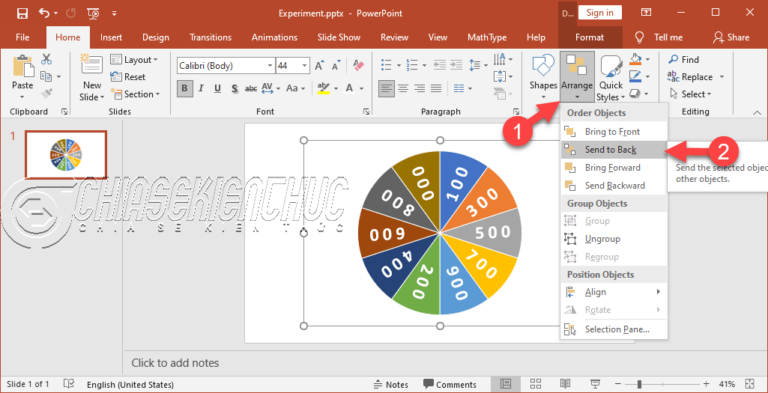The image size is (768, 393).
Task: Open the font size 44 dropdown
Action: point(305,65)
